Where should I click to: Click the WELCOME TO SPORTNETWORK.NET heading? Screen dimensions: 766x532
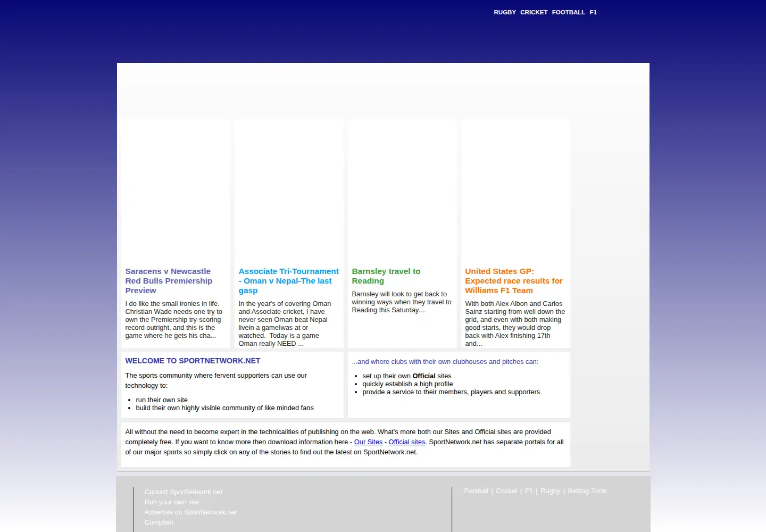193,361
